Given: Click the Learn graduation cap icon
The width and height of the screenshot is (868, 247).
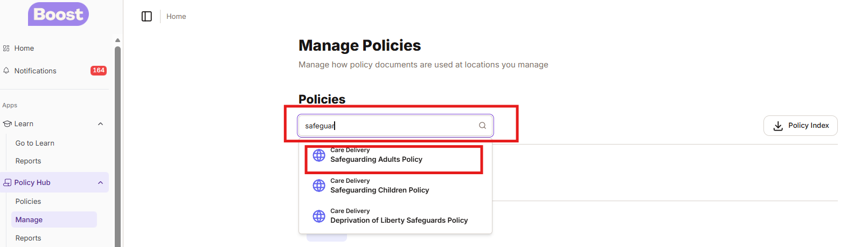Looking at the screenshot, I should pyautogui.click(x=7, y=124).
